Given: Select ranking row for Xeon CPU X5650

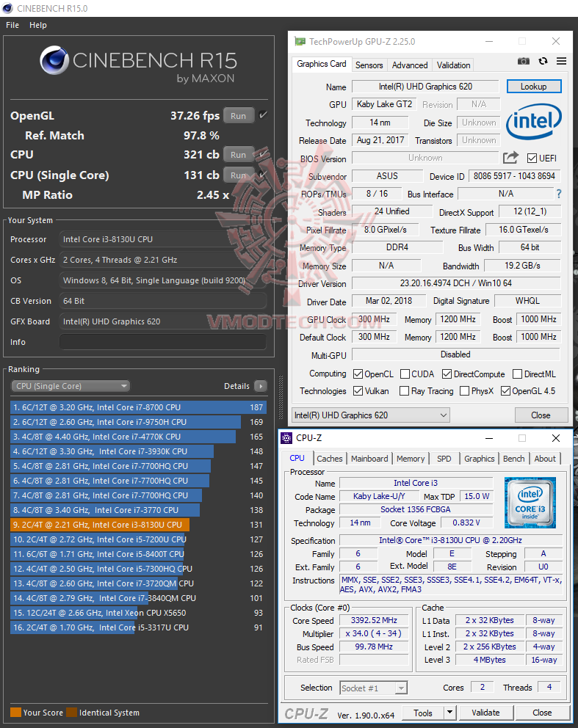Looking at the screenshot, I should (139, 613).
